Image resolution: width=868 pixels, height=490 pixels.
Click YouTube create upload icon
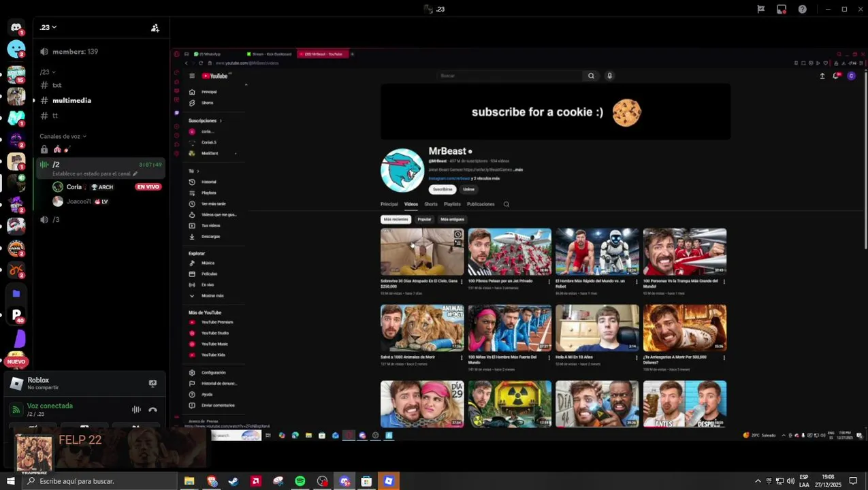tap(822, 76)
